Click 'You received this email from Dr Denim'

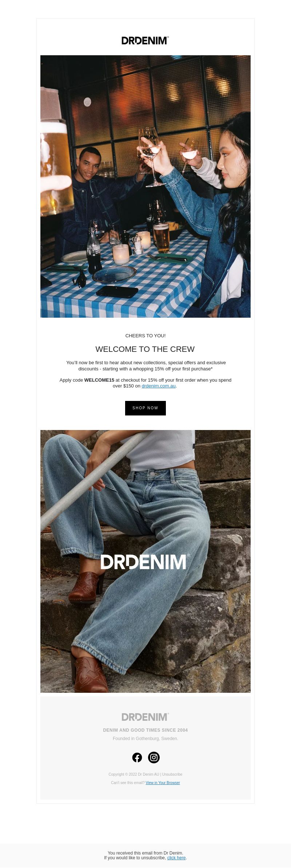tap(145, 853)
